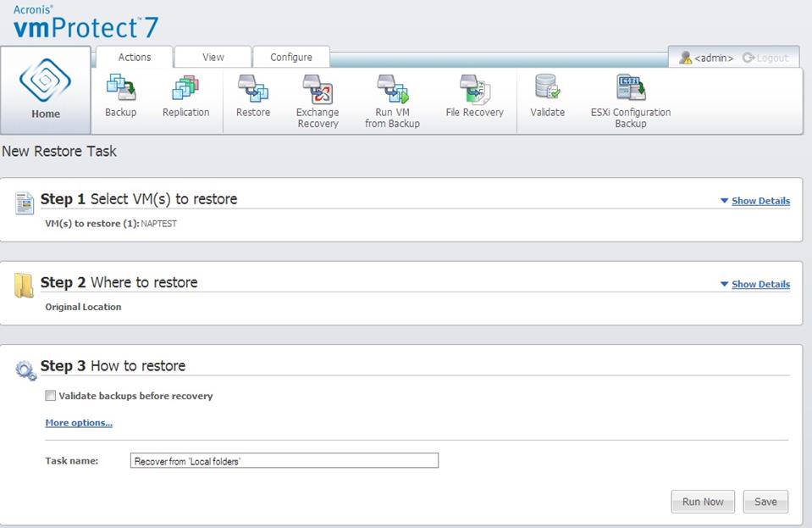Select the Restore toolbar icon

252,87
